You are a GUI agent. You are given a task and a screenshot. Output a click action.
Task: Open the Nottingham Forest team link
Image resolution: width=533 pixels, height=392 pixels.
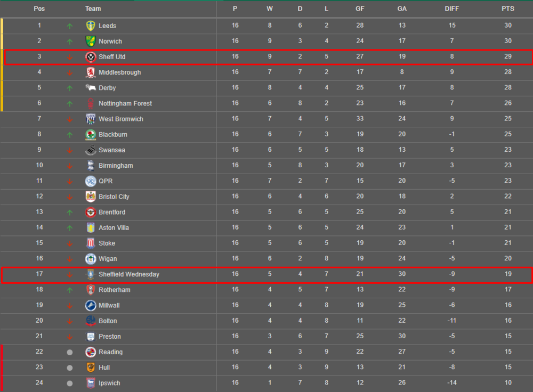(x=125, y=103)
